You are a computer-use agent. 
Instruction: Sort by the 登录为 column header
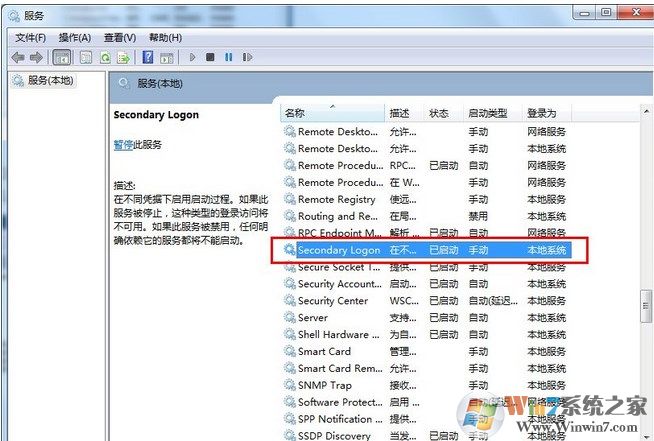coord(546,113)
